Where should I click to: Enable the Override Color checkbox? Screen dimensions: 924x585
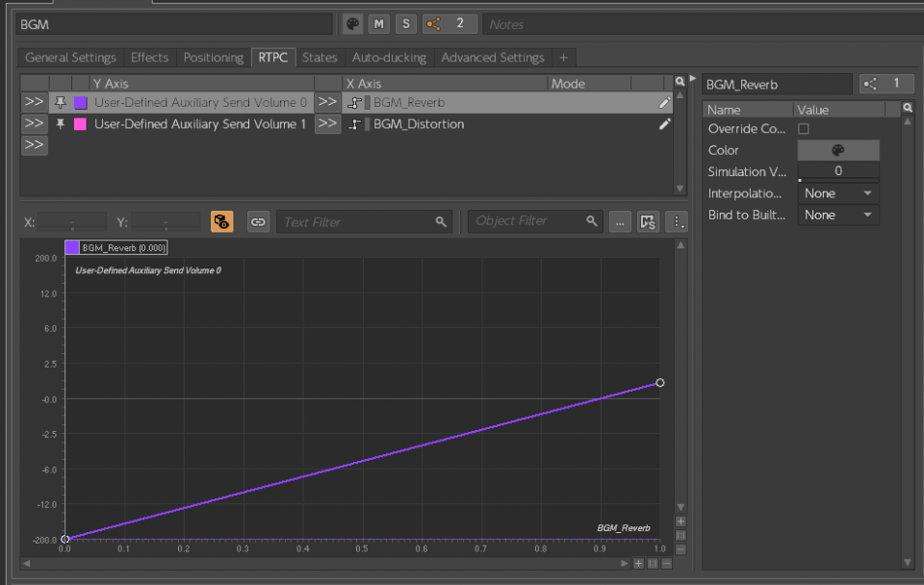(804, 129)
